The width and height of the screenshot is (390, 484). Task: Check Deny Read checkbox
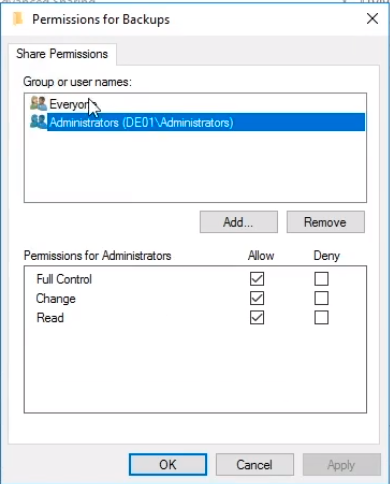(321, 317)
